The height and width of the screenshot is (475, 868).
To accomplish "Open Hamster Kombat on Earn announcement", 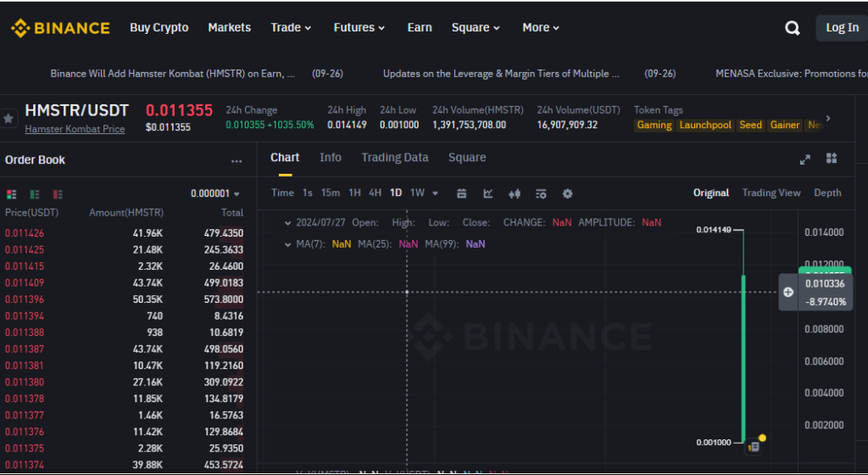I will coord(172,74).
